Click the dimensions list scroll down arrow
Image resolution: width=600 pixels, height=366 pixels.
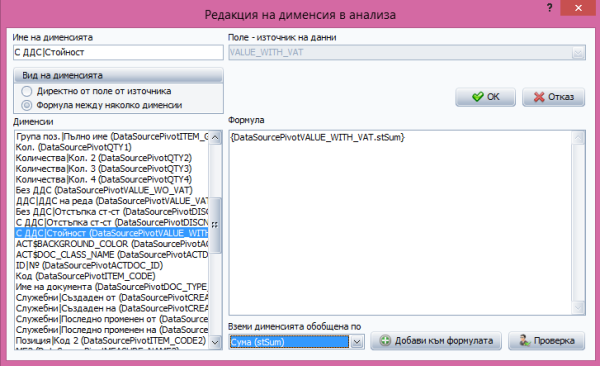[215, 342]
